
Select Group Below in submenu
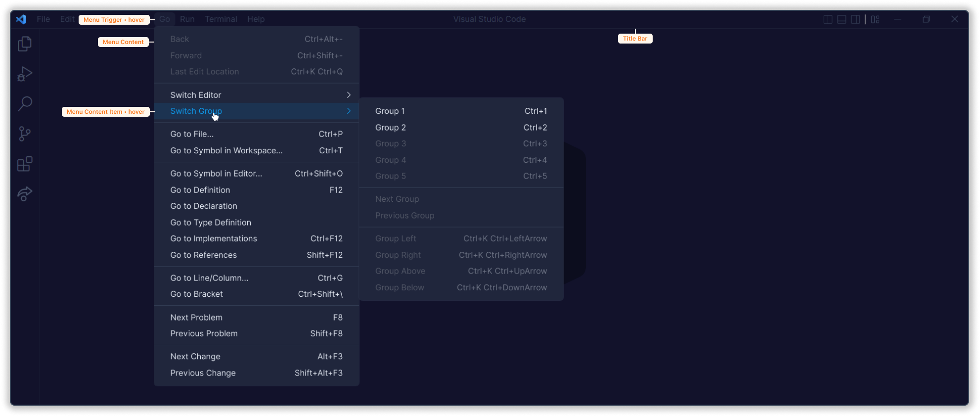click(461, 287)
